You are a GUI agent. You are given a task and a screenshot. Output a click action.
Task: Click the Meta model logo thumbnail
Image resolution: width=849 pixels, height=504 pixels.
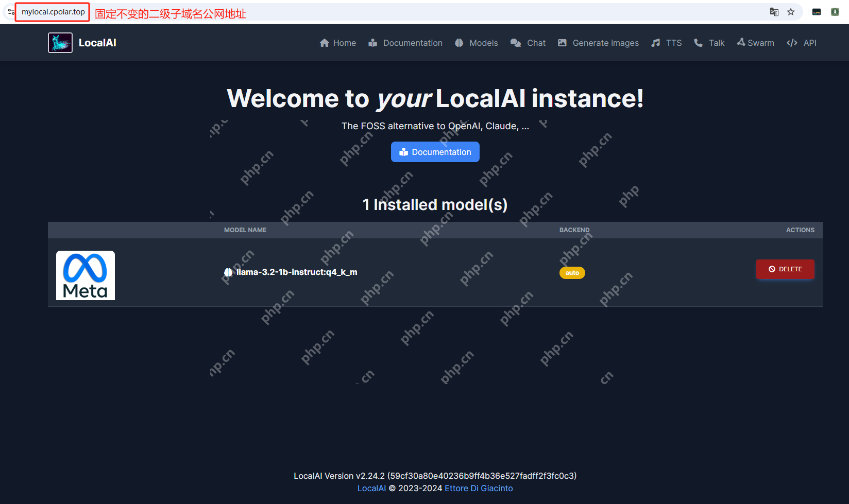pyautogui.click(x=86, y=275)
